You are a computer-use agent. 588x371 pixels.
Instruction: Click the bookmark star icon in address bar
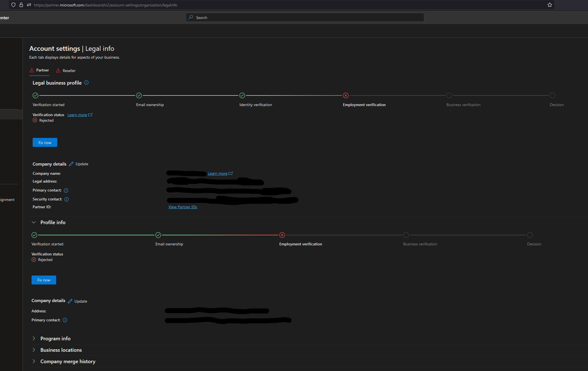[550, 5]
